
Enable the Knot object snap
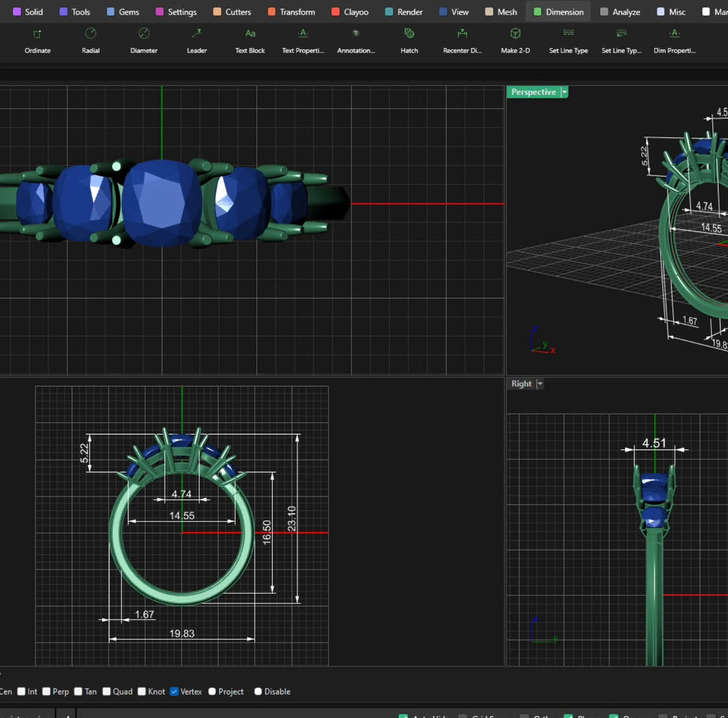[x=142, y=691]
